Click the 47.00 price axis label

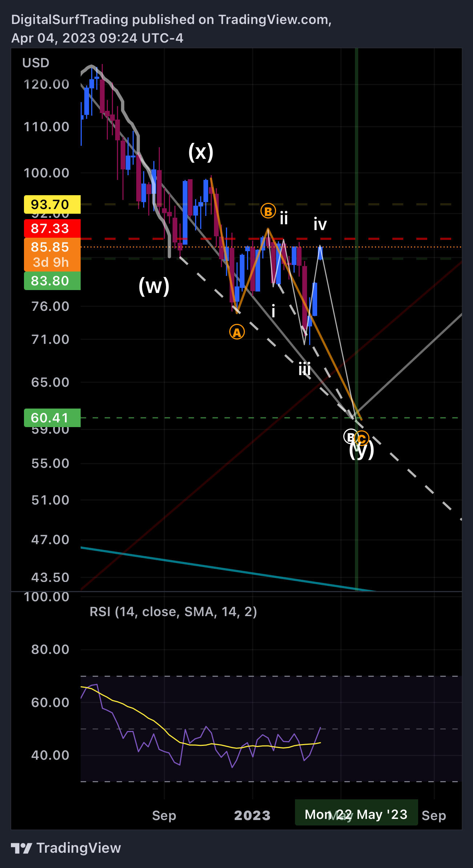coord(50,540)
